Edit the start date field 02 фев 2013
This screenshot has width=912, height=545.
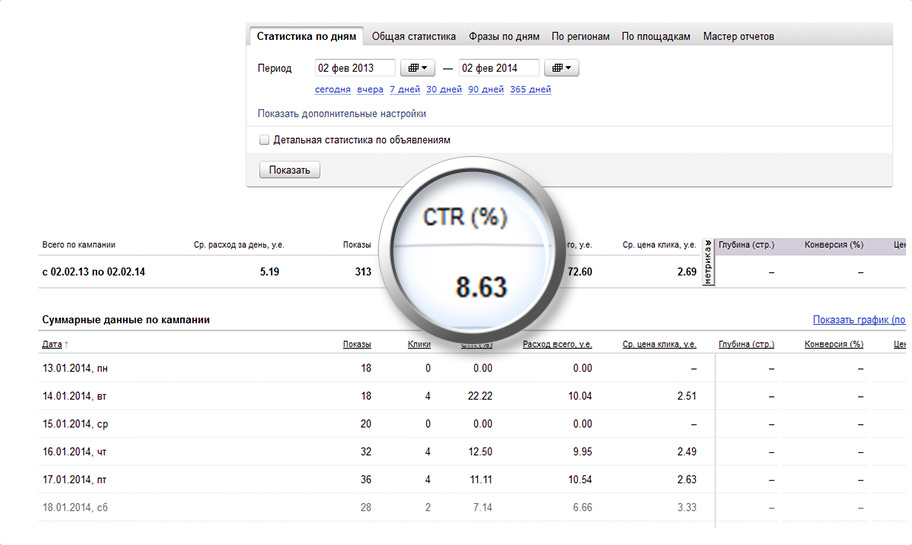click(355, 68)
